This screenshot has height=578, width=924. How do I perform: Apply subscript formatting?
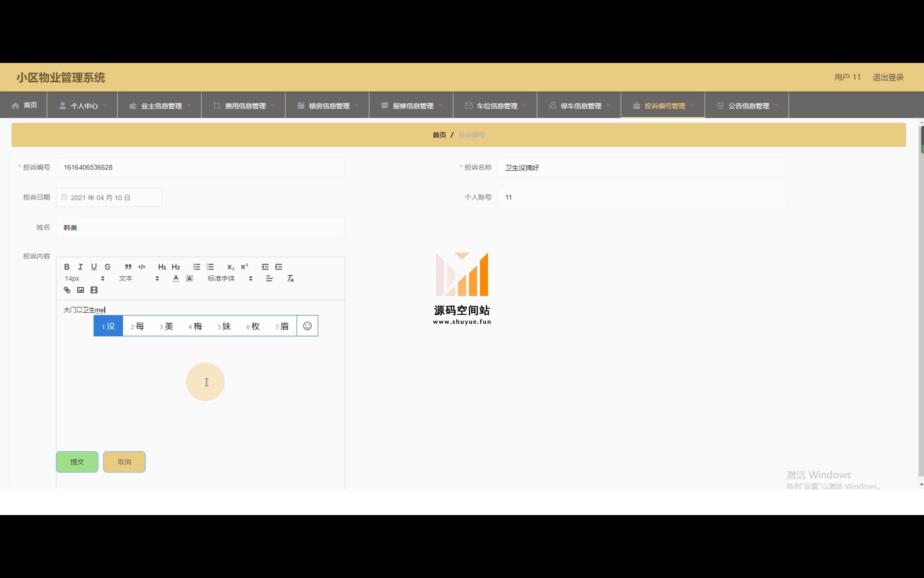click(x=231, y=267)
